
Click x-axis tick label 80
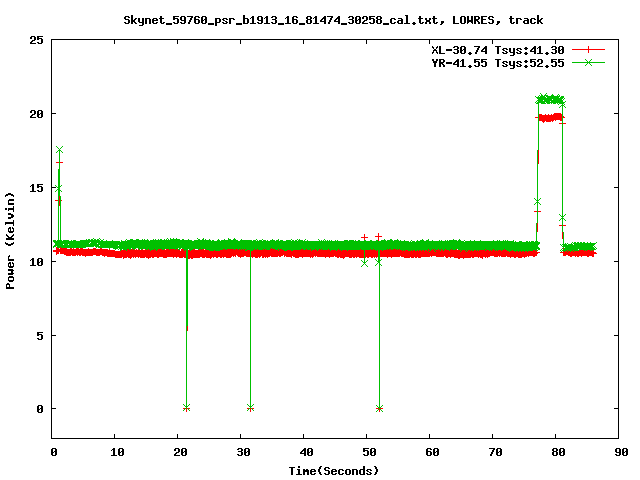558,452
